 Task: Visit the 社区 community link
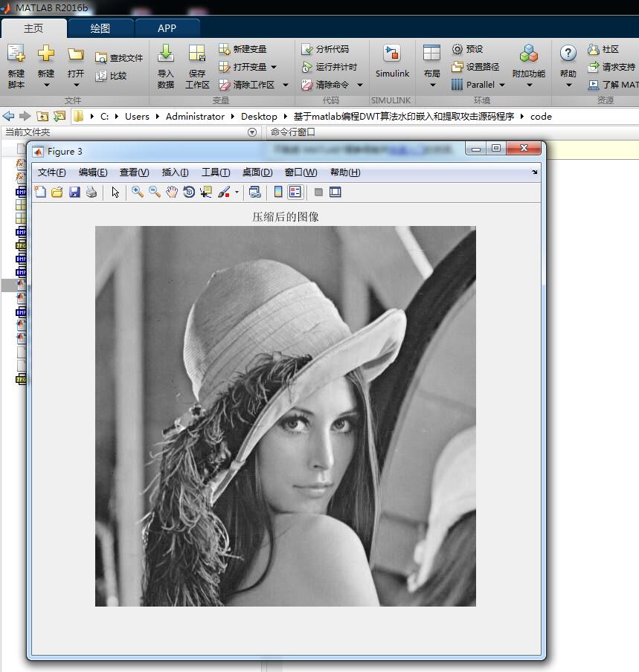tap(603, 49)
